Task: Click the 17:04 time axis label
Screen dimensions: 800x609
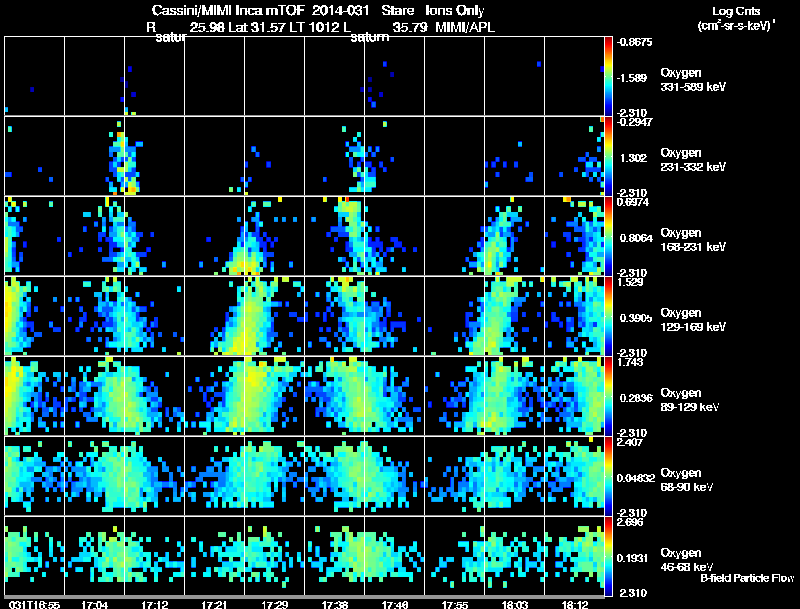Action: tap(94, 604)
